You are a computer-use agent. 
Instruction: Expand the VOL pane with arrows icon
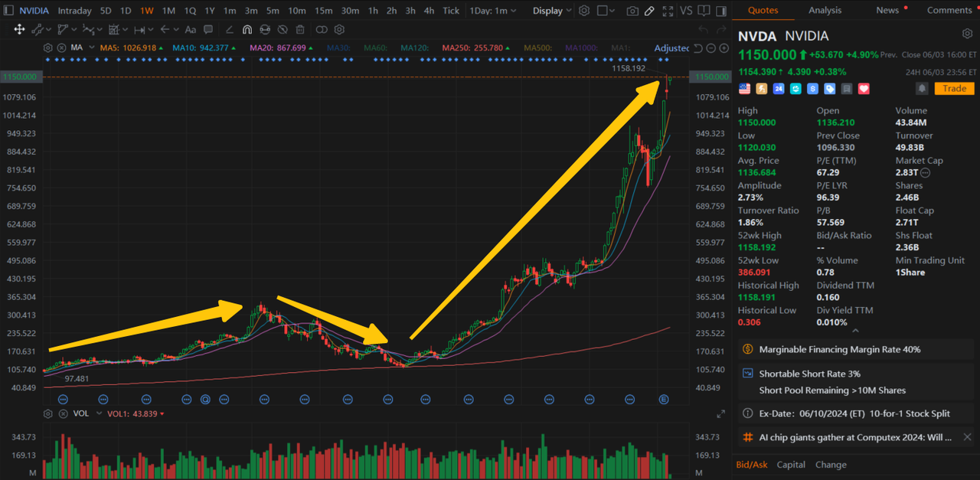(x=720, y=413)
